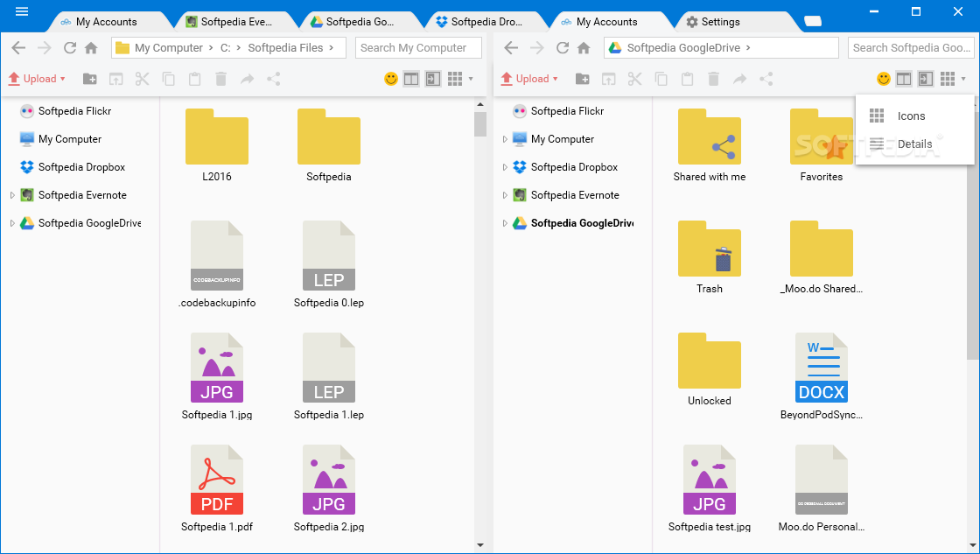Toggle the sidebar panel in left pane
The image size is (980, 554).
click(433, 79)
